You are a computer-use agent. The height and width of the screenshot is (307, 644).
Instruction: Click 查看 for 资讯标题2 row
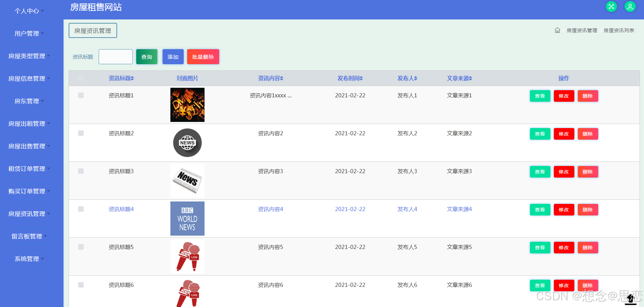click(x=540, y=134)
